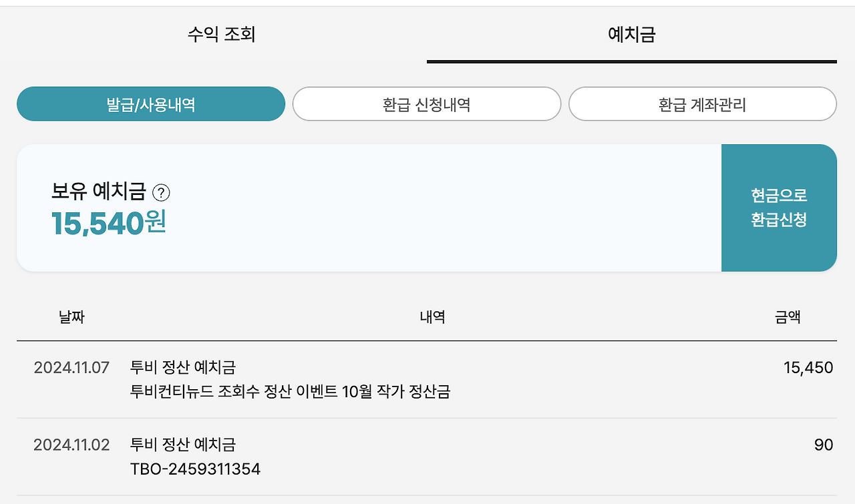Open the 보유 예치금 help question mark icon
Screen dimensions: 855x504
point(162,193)
